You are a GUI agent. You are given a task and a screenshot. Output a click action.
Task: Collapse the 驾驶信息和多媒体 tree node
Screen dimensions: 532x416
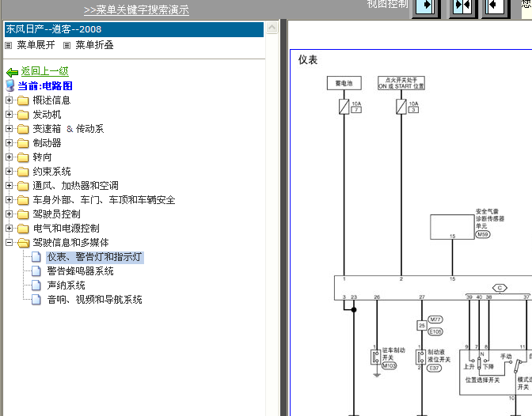[9, 243]
